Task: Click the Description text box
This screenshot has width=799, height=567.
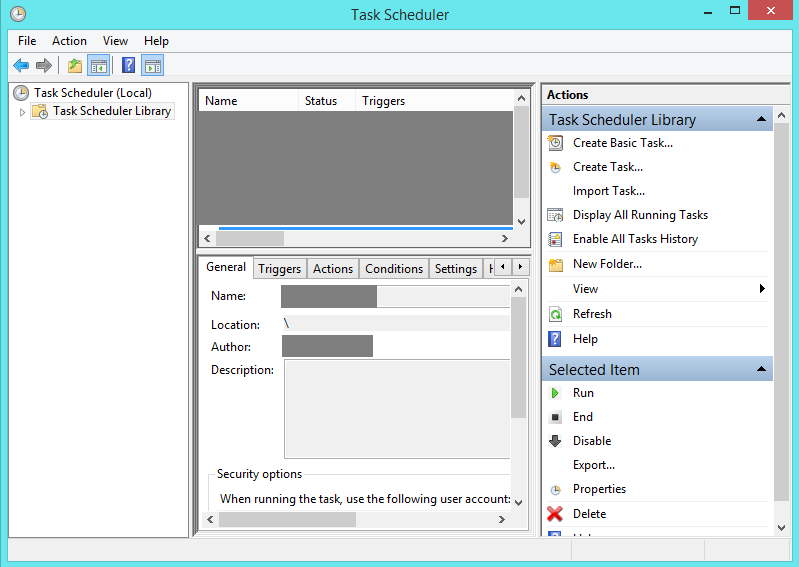Action: [397, 409]
